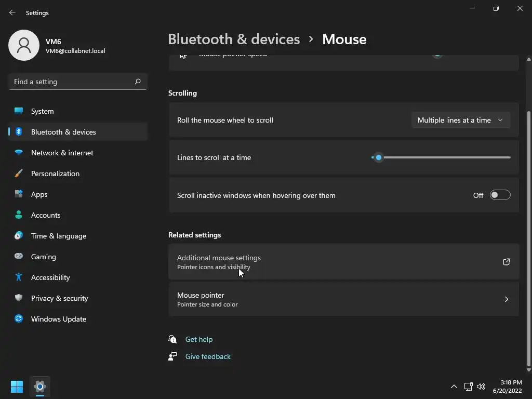Click the Lines to scroll slider handle
The image size is (532, 399).
pyautogui.click(x=379, y=157)
